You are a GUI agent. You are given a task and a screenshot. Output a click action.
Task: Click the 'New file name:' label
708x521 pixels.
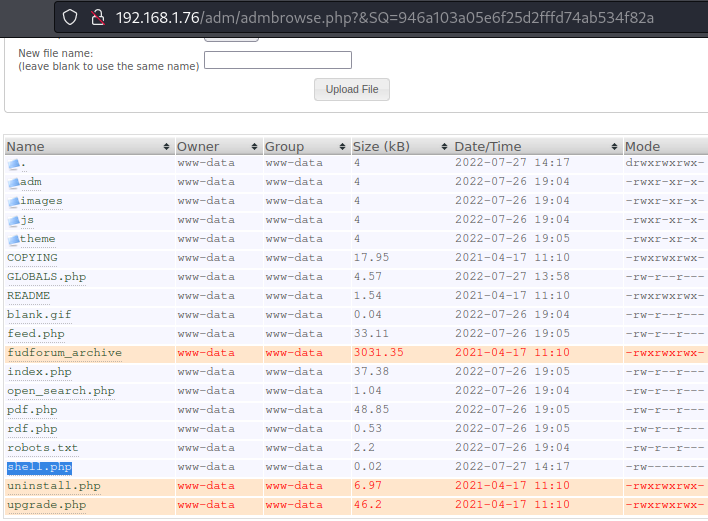click(x=56, y=53)
